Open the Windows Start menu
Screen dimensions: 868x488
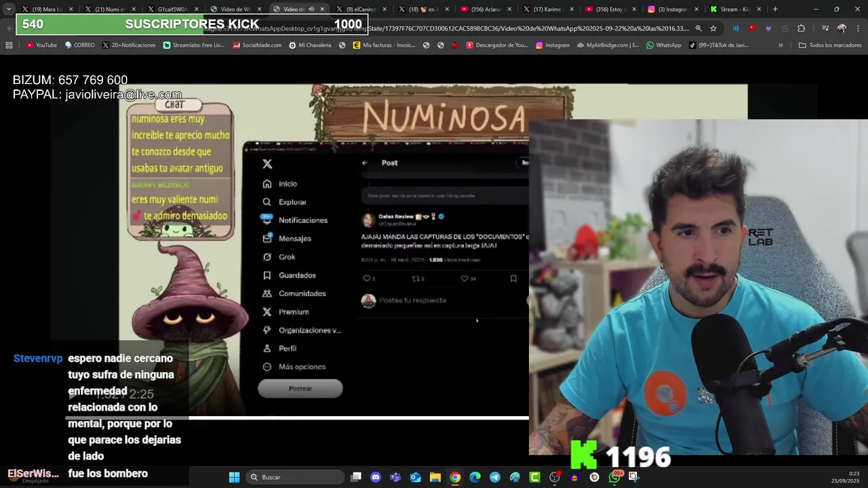[x=234, y=477]
